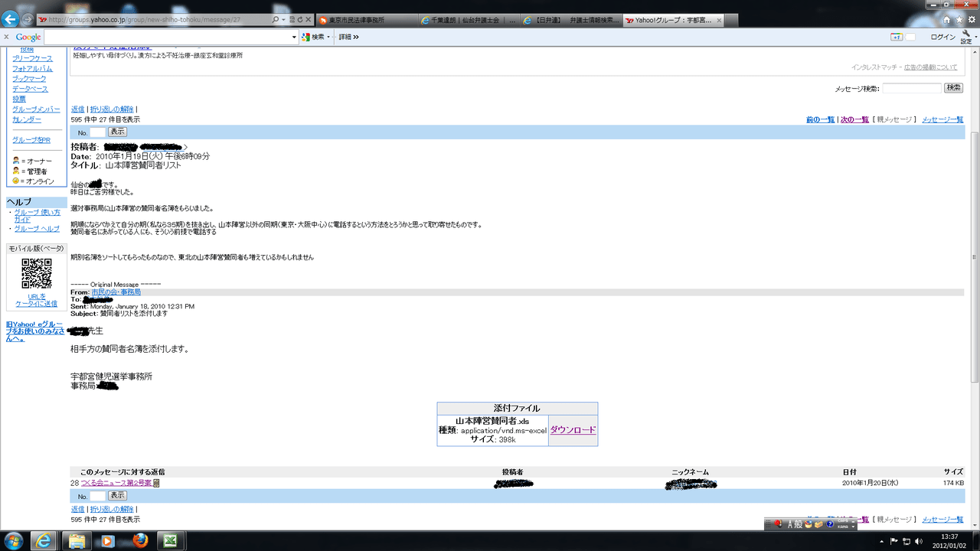Go forward with the browser forward arrow
Image resolution: width=980 pixels, height=551 pixels.
pos(28,19)
